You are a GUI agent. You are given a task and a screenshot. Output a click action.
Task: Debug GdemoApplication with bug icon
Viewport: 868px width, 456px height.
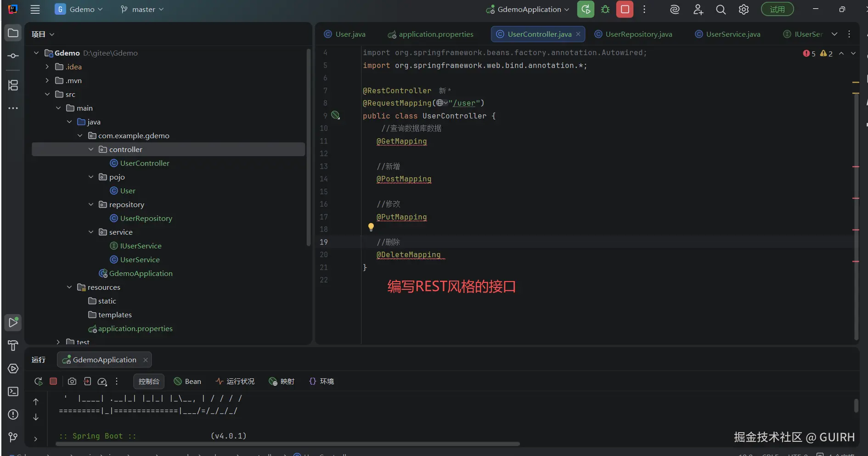click(x=605, y=9)
